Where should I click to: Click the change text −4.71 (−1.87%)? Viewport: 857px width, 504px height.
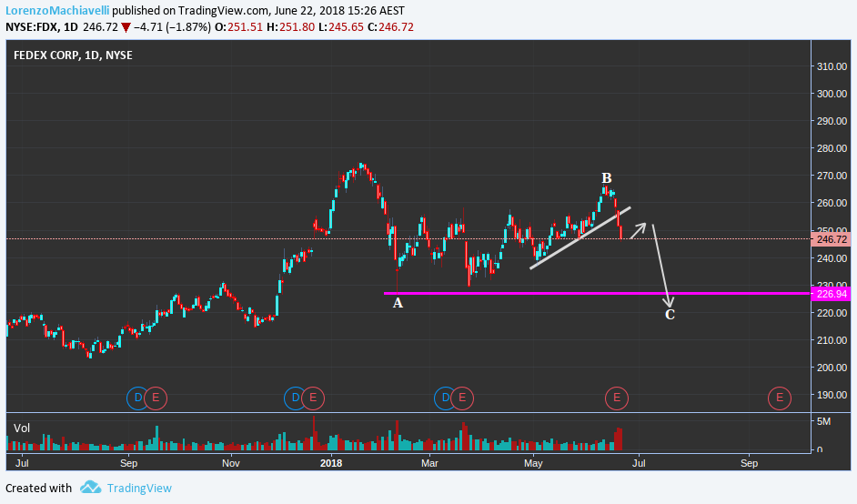pos(172,26)
